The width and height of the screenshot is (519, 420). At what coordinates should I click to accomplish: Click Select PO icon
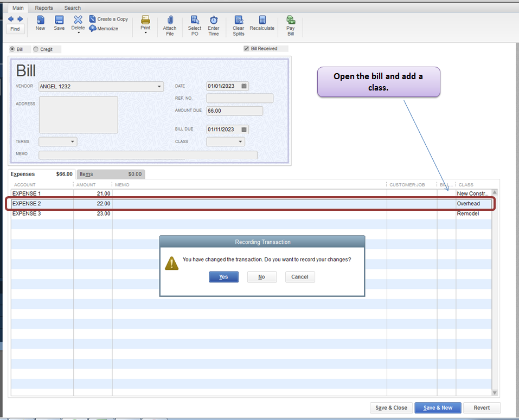click(x=195, y=25)
